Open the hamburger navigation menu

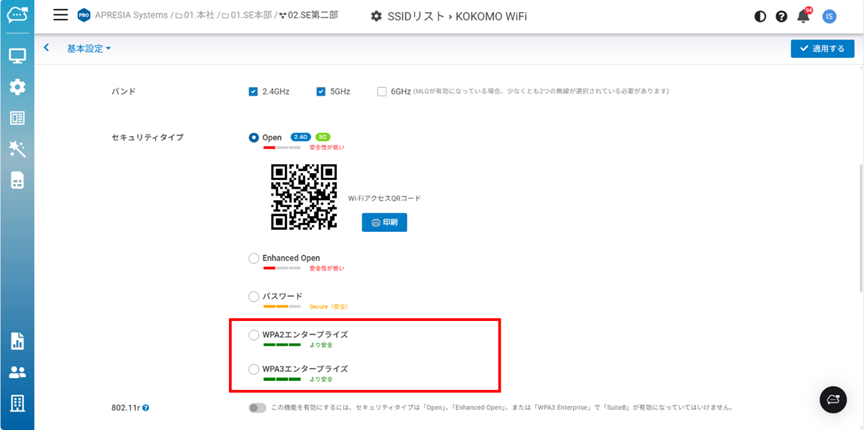point(60,16)
